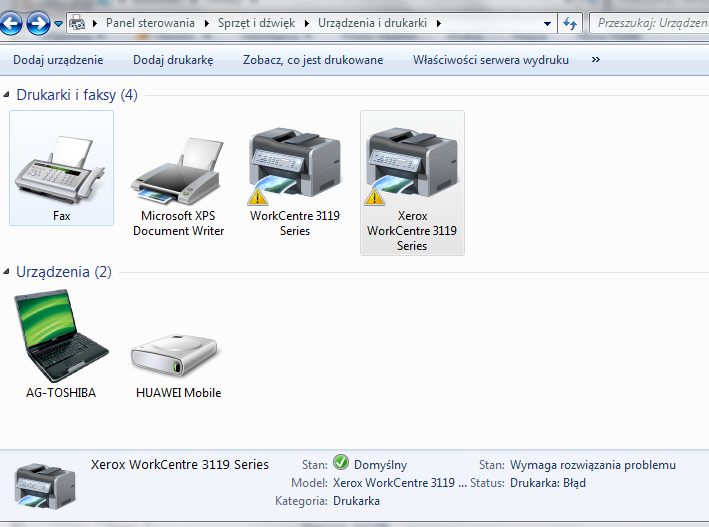Screen dimensions: 709x527
Task: Click Dodaj urządzenie in command bar
Action: pos(58,60)
